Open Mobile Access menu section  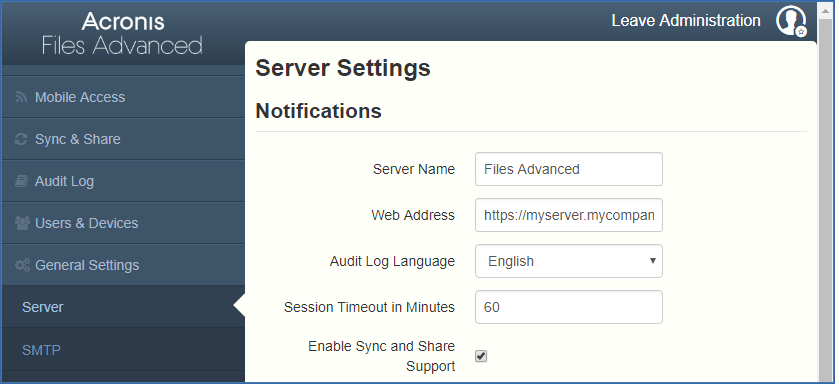[123, 97]
